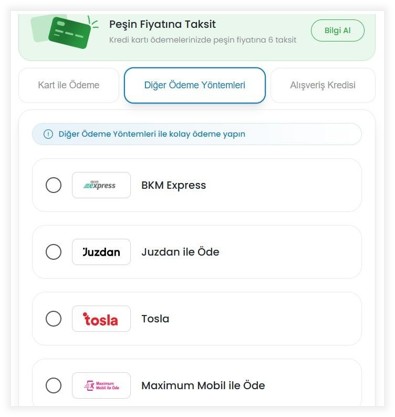Click the Peşin Fiyatına Taksit heading
395x417 pixels.
point(163,24)
